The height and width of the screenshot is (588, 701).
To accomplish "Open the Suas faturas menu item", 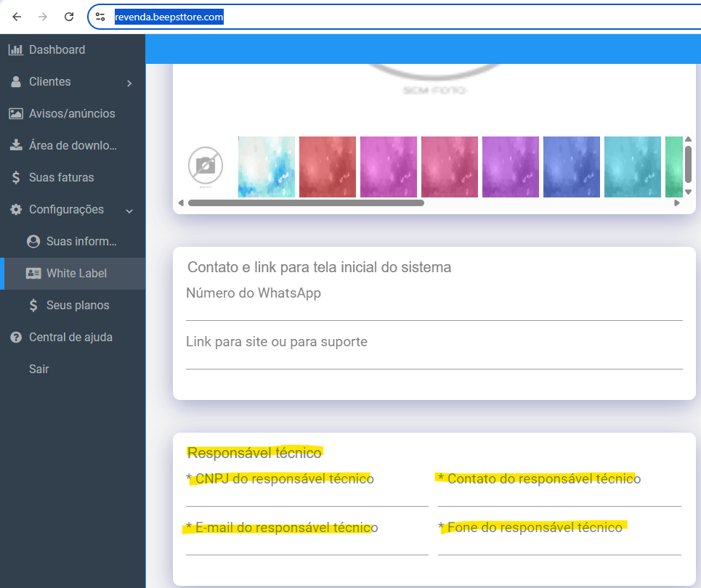I will tap(73, 177).
